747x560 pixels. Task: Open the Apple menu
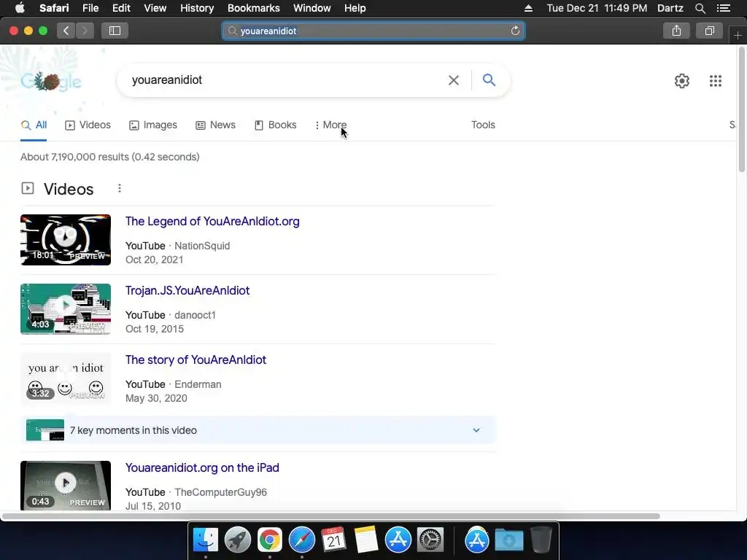[20, 7]
